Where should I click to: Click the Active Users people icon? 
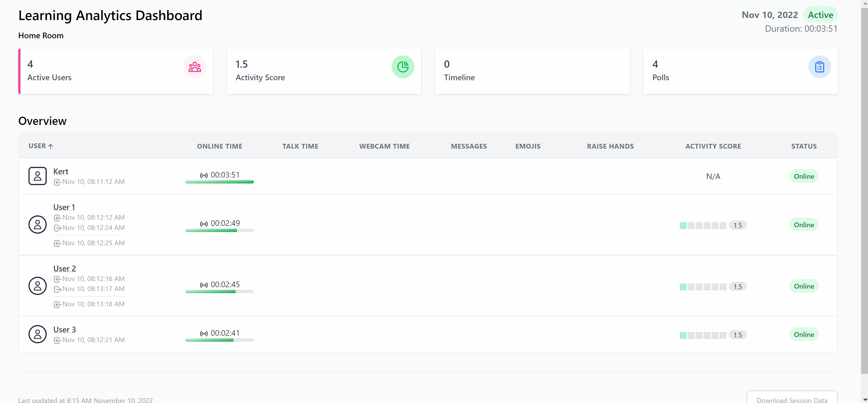[x=195, y=67]
